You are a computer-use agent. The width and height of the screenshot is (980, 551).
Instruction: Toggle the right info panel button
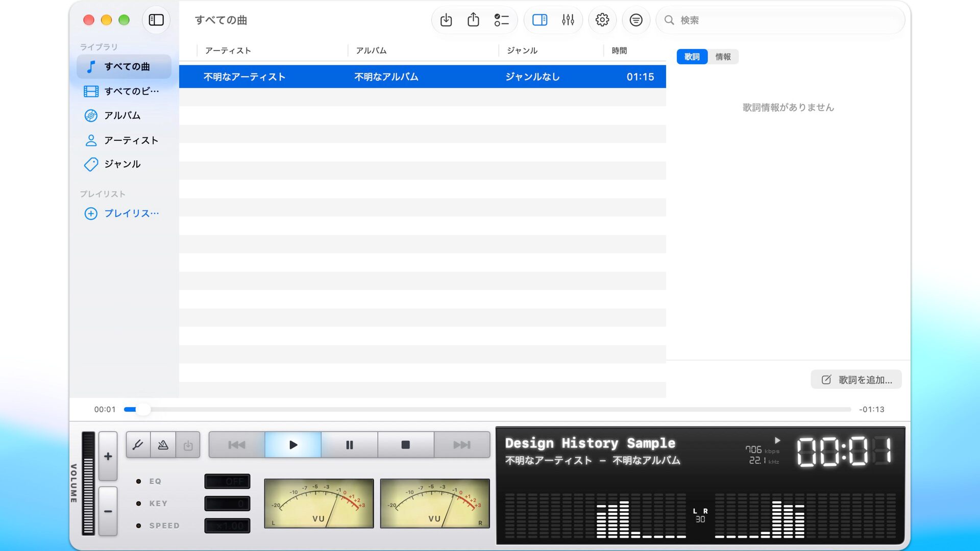coord(540,20)
